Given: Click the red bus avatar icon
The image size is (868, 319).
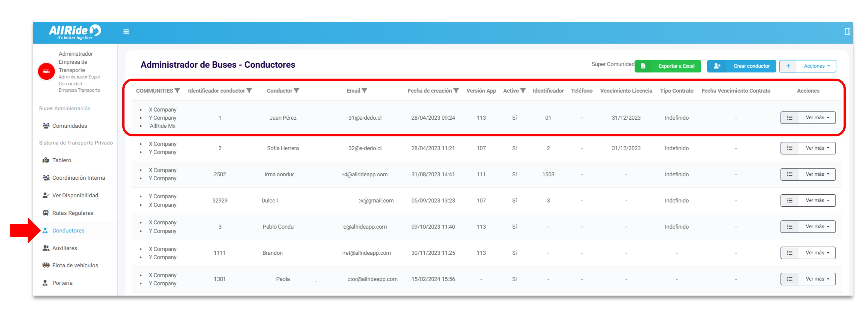Looking at the screenshot, I should [46, 71].
